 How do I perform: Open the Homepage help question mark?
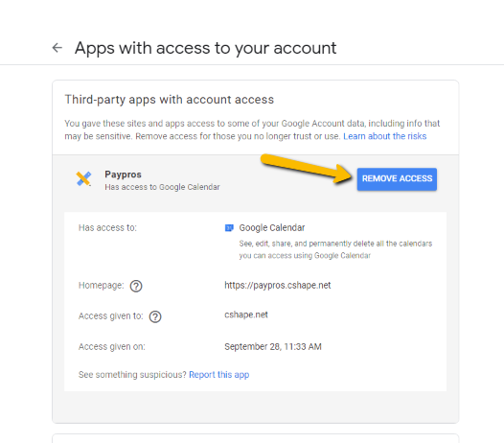(136, 286)
